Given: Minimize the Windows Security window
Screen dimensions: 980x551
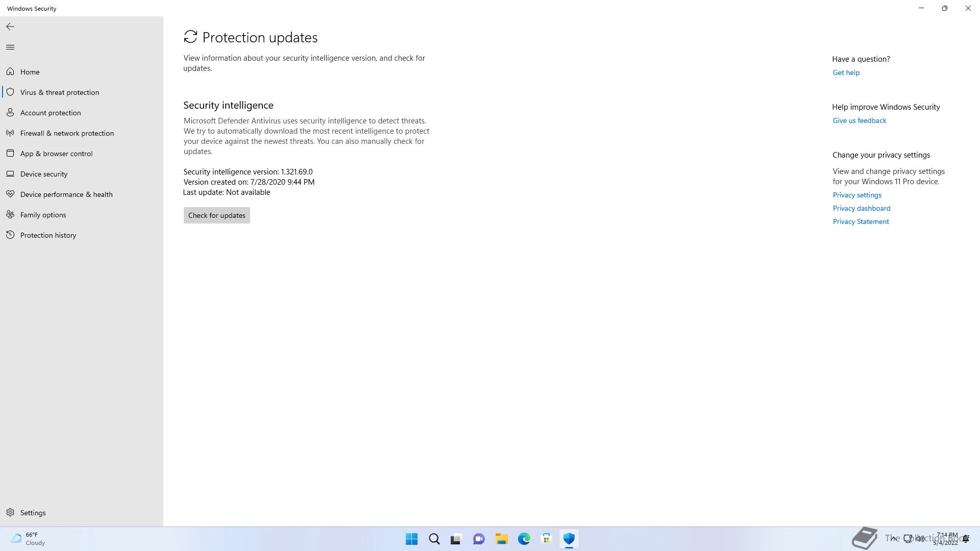Looking at the screenshot, I should tap(921, 8).
